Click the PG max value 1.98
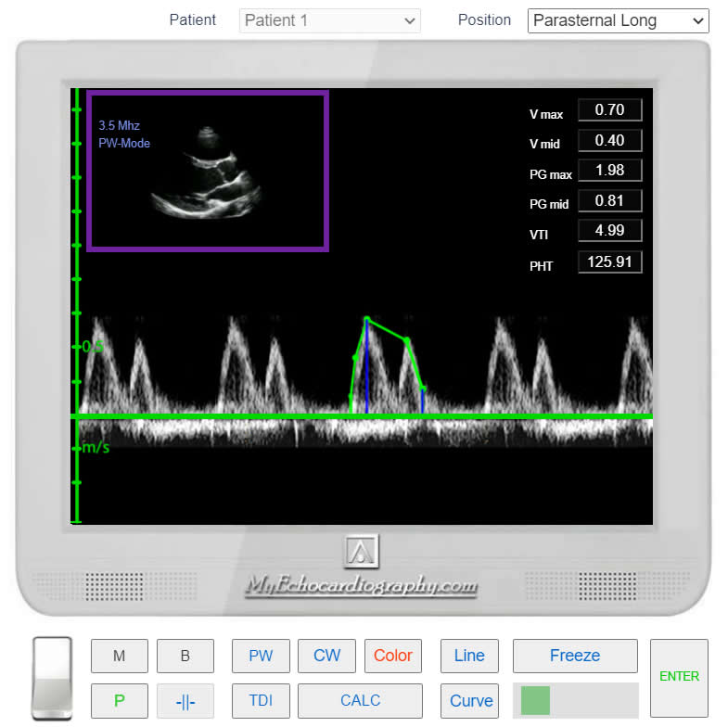This screenshot has width=728, height=727. click(610, 171)
